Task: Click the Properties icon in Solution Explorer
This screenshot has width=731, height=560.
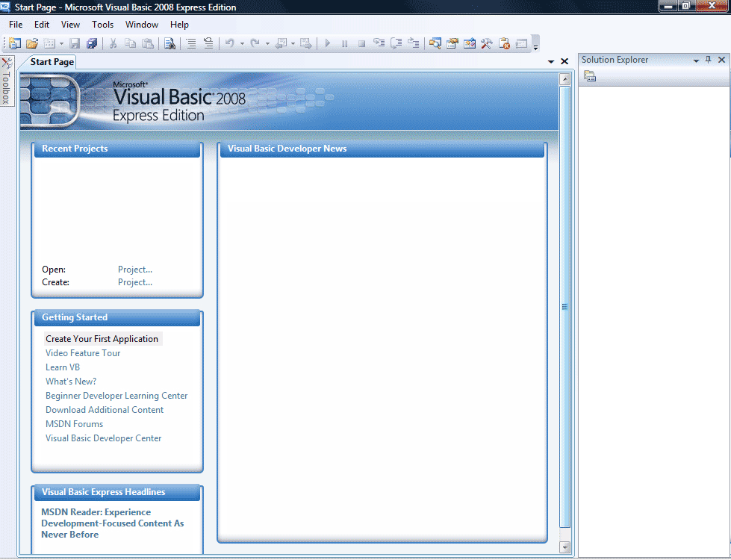Action: coord(590,76)
